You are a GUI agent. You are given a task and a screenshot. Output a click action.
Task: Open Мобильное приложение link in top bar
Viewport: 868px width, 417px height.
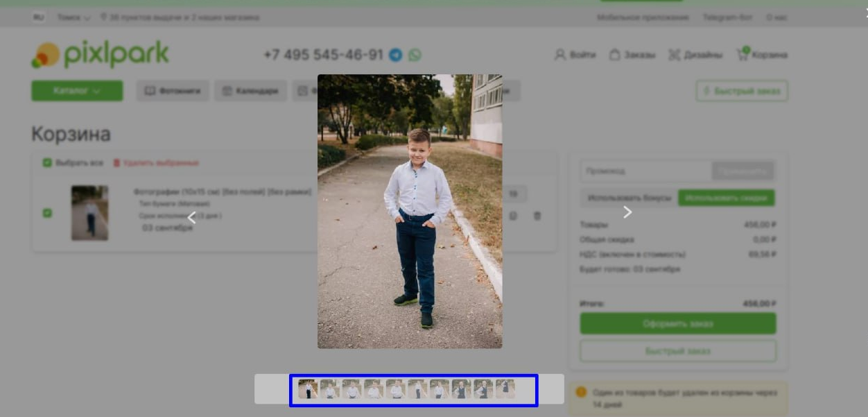tap(643, 17)
